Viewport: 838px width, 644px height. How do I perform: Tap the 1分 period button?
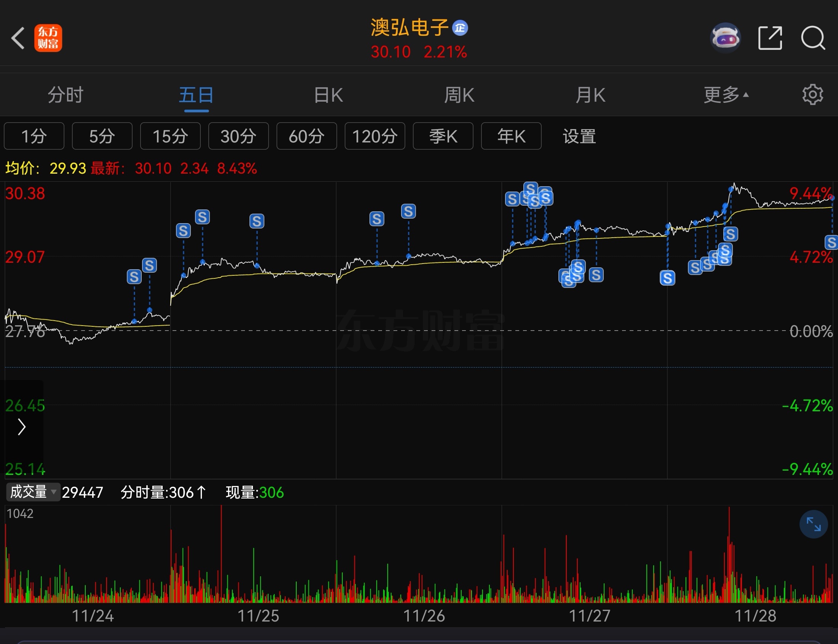(x=34, y=136)
